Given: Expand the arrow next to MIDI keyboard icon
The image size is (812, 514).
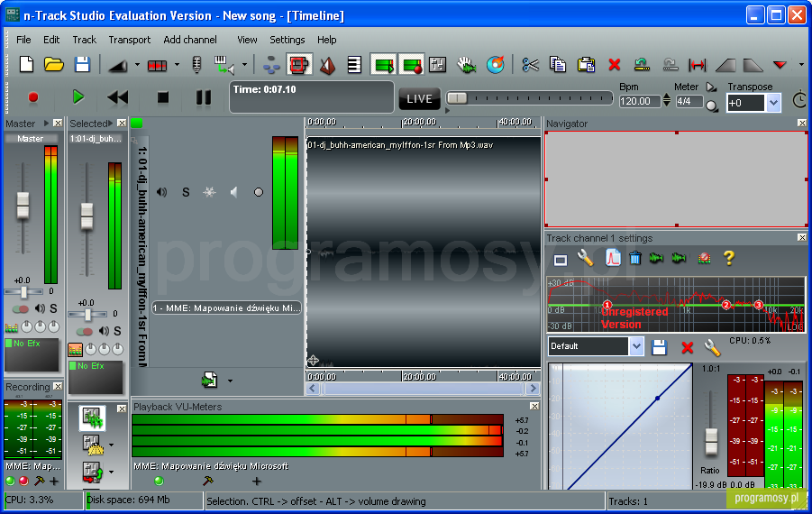Looking at the screenshot, I should tap(244, 65).
